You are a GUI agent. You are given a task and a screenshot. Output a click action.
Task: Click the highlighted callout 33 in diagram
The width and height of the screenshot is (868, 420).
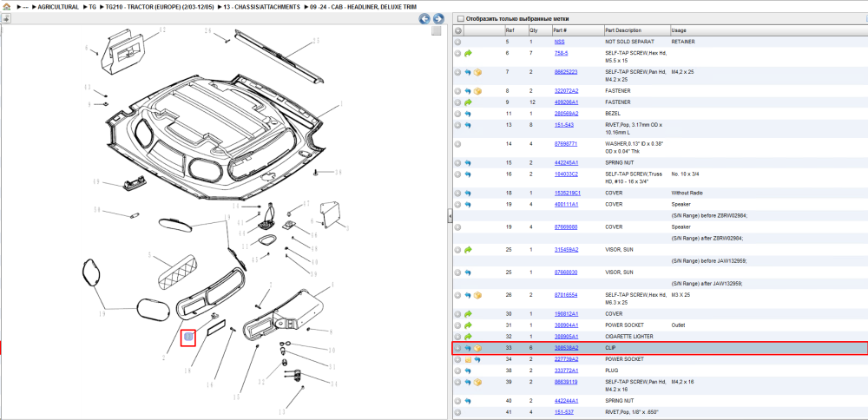point(188,337)
